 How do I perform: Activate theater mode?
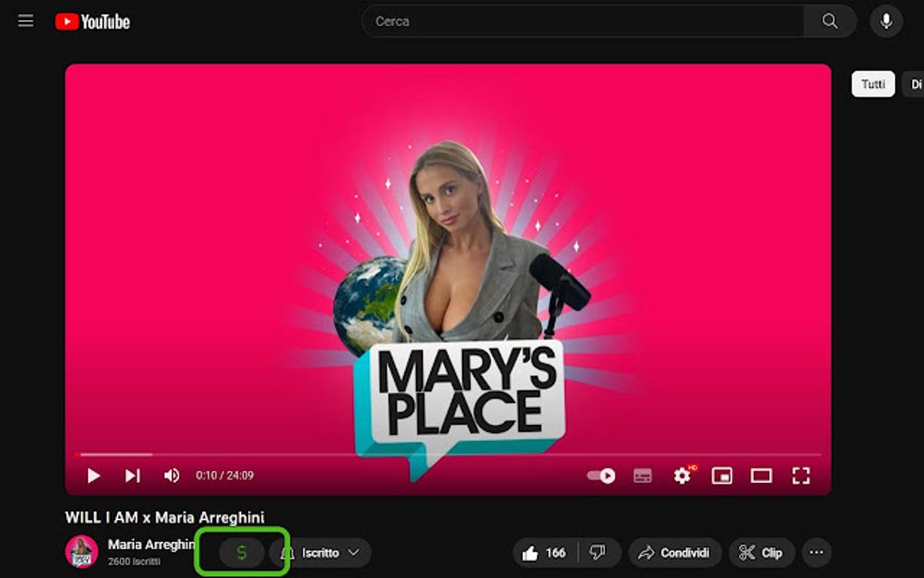[x=760, y=475]
